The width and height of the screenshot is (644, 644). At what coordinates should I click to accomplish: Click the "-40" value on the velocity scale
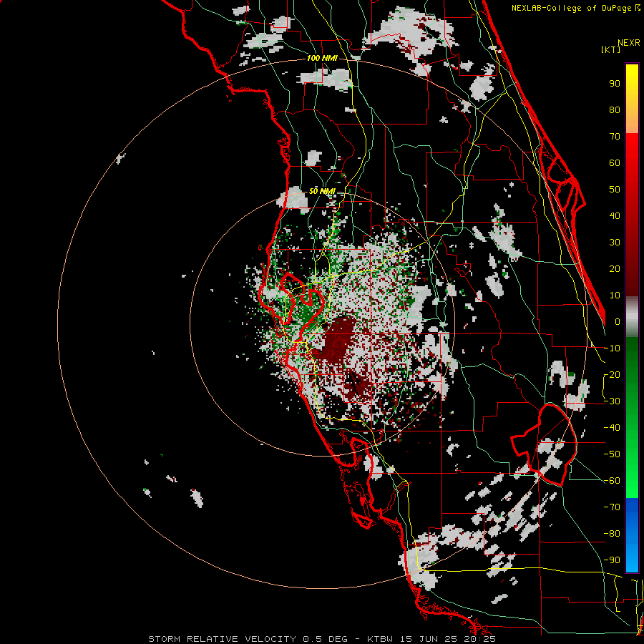click(612, 428)
